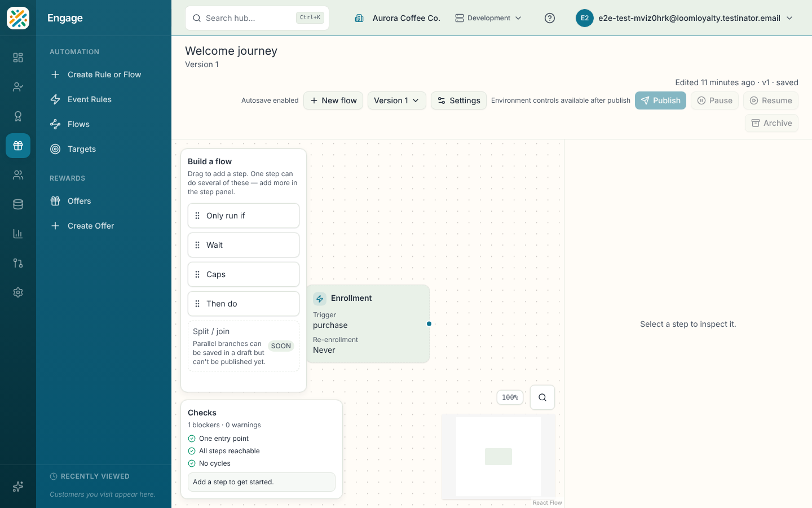The image size is (812, 508).
Task: Select the gift Engage icon in rail
Action: 18,146
